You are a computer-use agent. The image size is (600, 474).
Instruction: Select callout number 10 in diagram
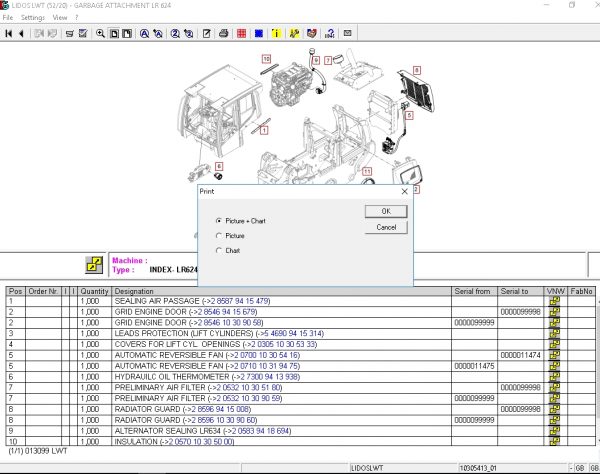pos(266,59)
